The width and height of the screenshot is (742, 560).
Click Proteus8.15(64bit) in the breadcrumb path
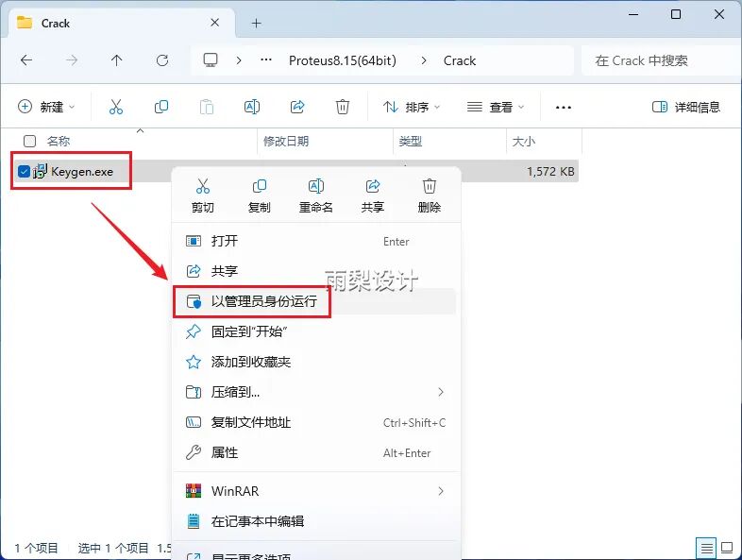(342, 60)
